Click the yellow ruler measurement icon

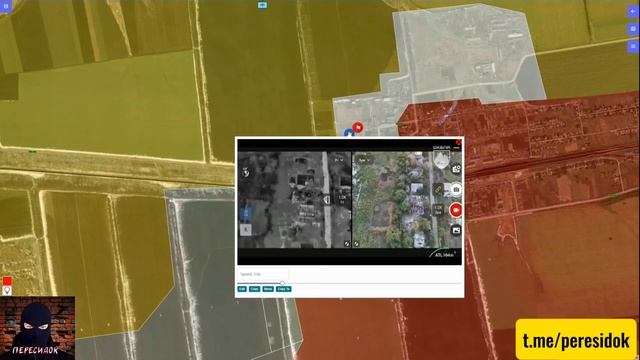pos(438,189)
